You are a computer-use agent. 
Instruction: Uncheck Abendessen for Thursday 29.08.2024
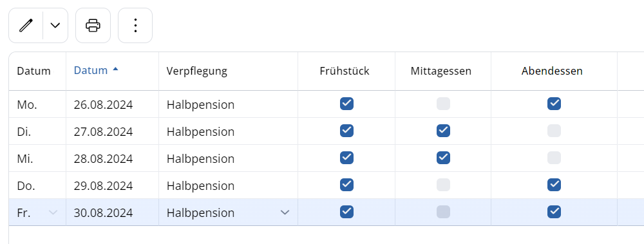554,185
